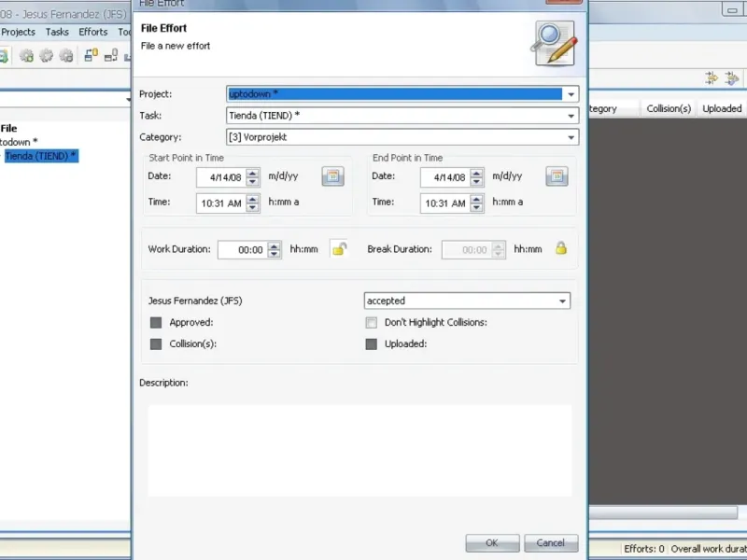Open the Task dropdown showing Tienda (TIEND)

coord(571,116)
